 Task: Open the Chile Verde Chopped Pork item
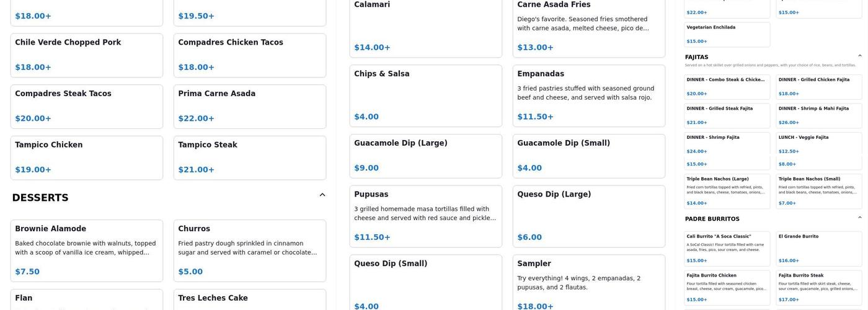point(87,55)
